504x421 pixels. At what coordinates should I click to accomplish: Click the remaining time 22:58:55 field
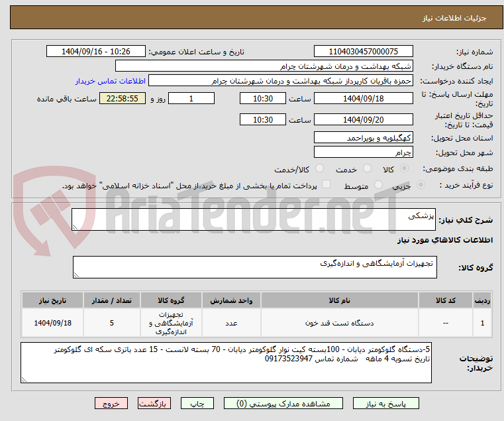pos(122,99)
